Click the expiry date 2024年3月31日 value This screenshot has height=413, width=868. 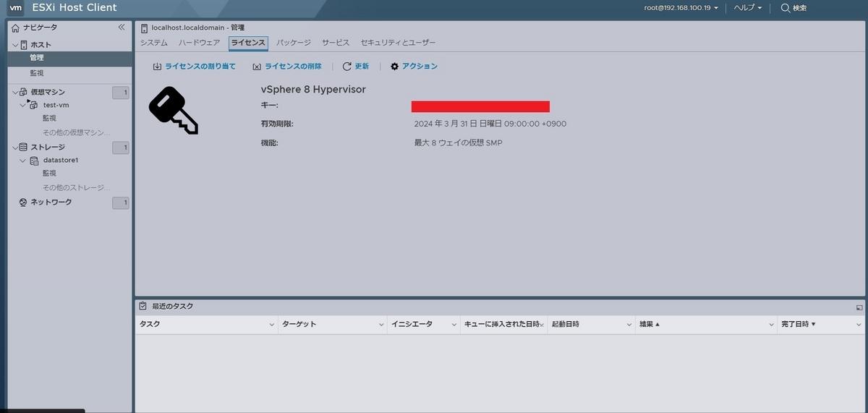pyautogui.click(x=490, y=124)
